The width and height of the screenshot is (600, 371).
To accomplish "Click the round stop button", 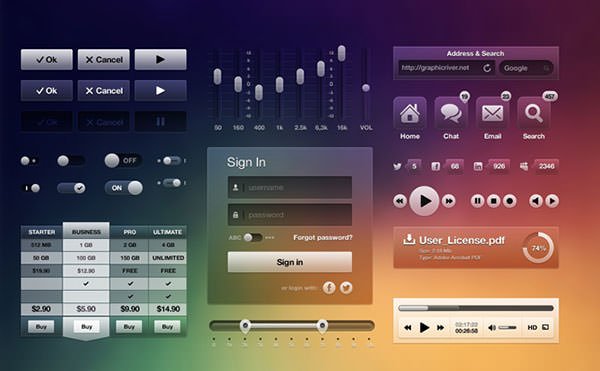I will 494,201.
